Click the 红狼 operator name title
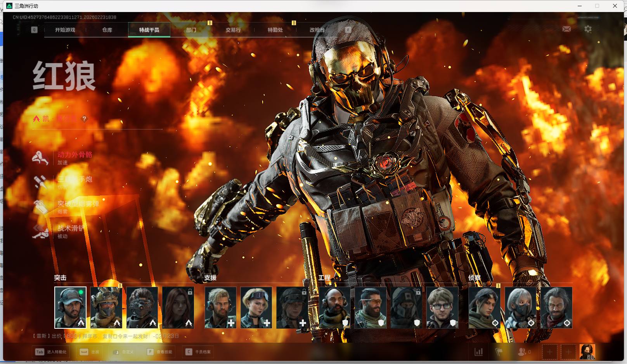 [64, 76]
